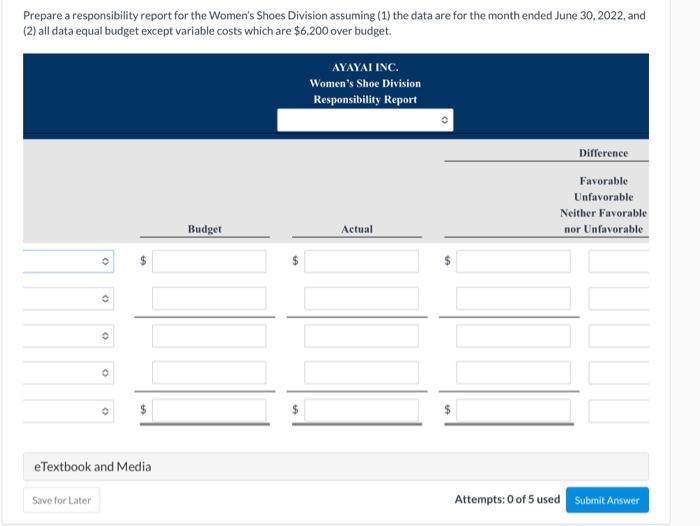Viewport: 700px width, 526px height.
Task: Open the fifth row label dropdown
Action: 68,410
